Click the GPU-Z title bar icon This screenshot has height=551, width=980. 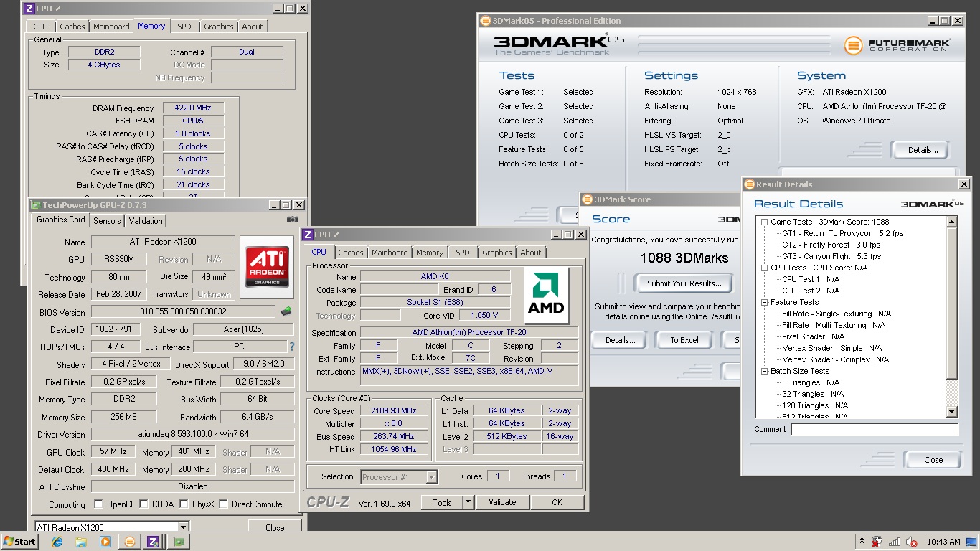coord(36,205)
